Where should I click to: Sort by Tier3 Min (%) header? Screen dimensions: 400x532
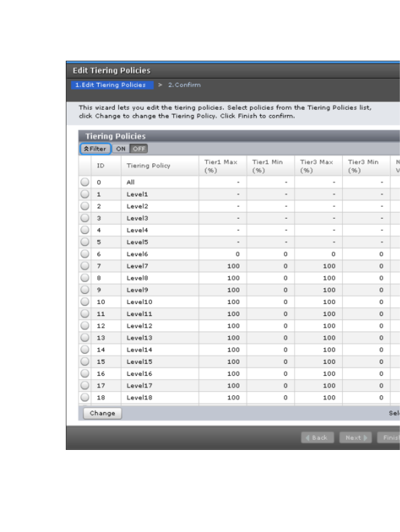tap(366, 166)
